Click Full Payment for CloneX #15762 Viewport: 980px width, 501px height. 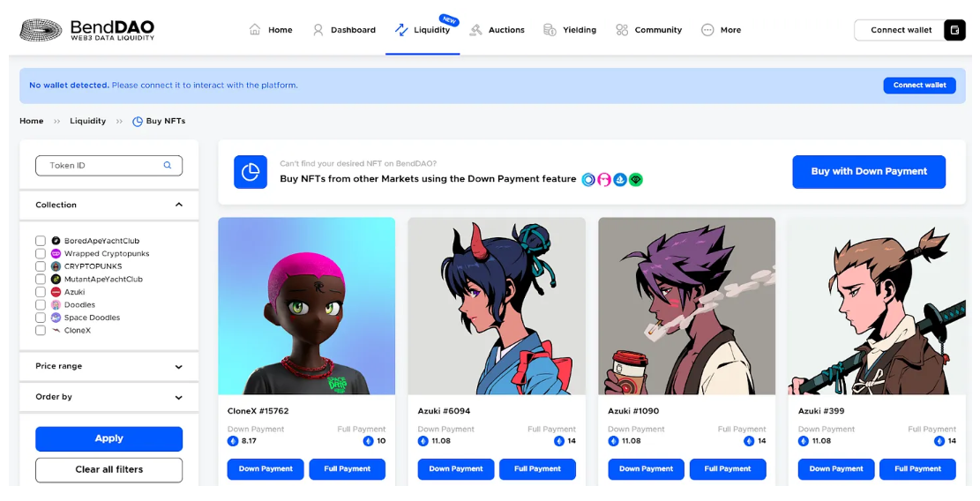click(x=348, y=469)
